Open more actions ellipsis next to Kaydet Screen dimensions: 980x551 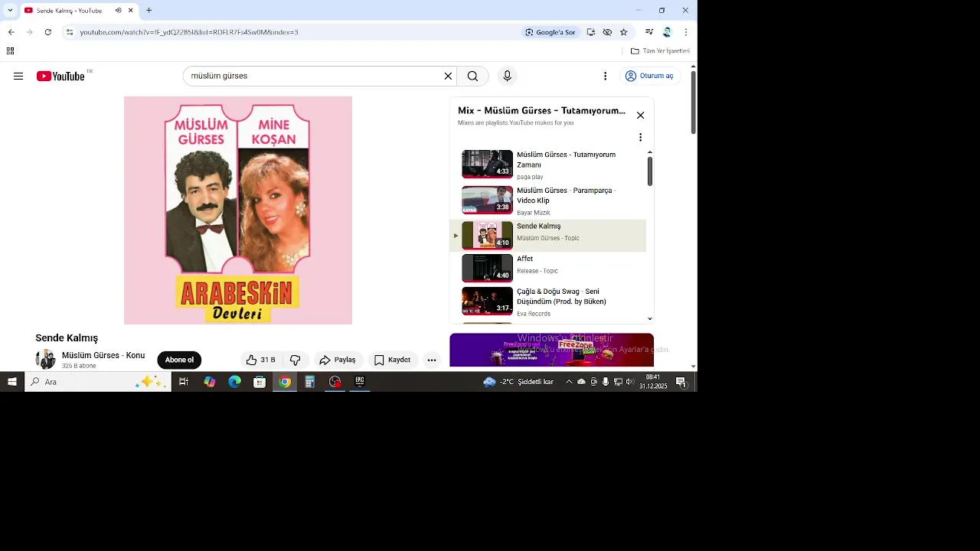click(432, 360)
